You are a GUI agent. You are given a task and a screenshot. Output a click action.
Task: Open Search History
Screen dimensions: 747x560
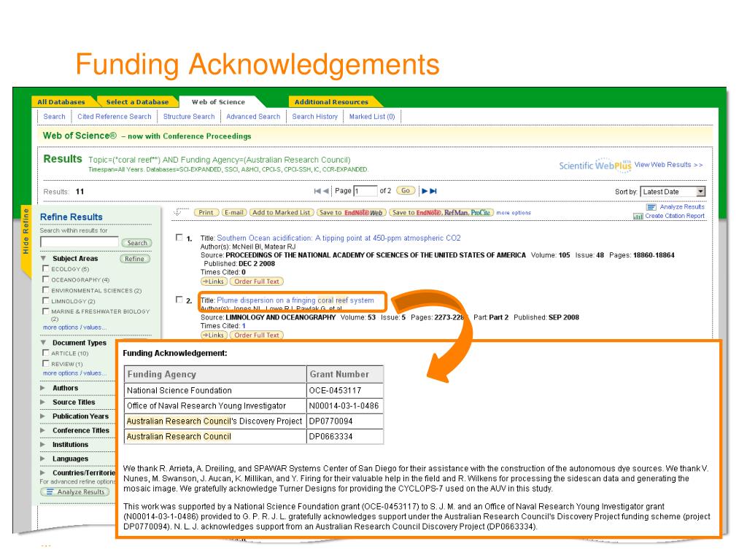314,117
